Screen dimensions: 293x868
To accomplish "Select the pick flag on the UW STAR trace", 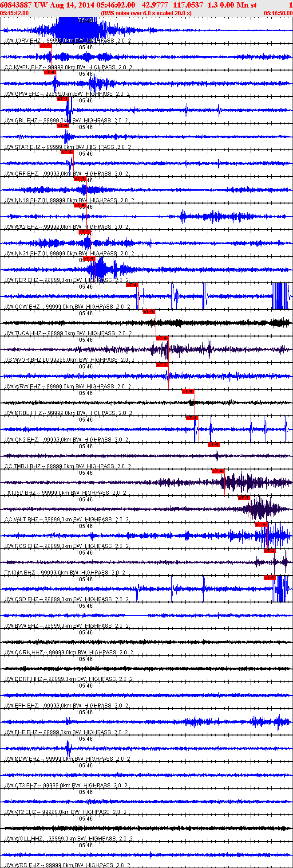I will (63, 125).
